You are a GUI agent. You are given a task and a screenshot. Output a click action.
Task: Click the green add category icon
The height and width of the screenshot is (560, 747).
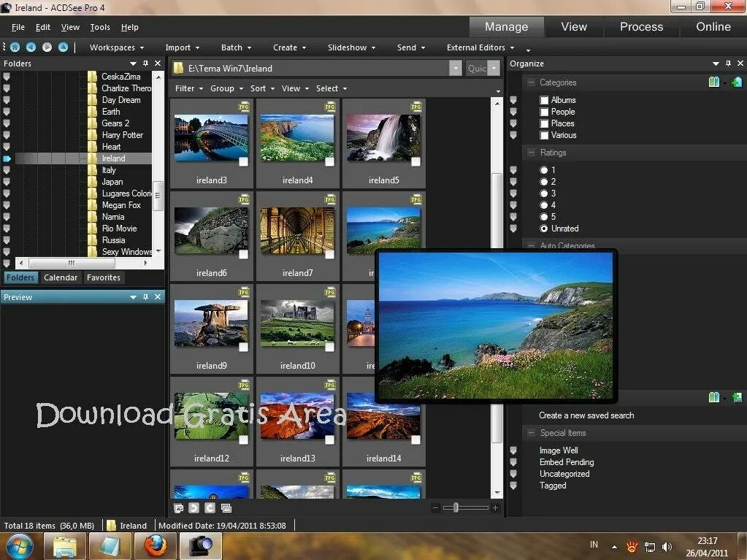coord(737,82)
